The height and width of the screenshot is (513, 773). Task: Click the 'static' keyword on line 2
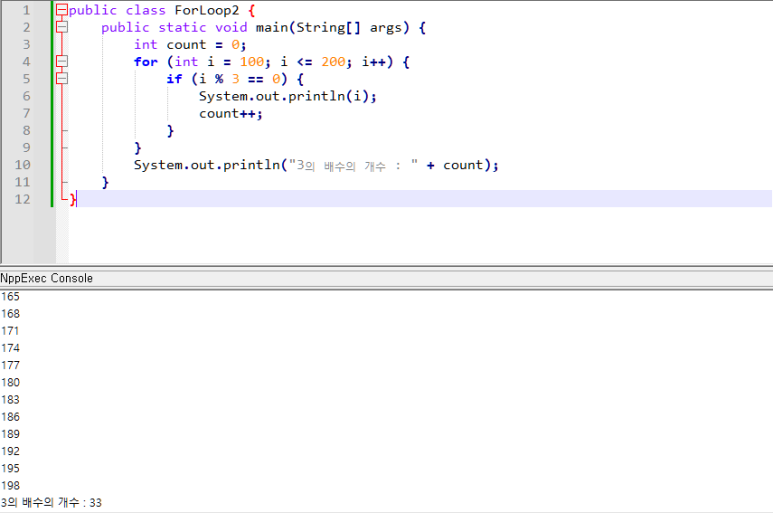[182, 28]
